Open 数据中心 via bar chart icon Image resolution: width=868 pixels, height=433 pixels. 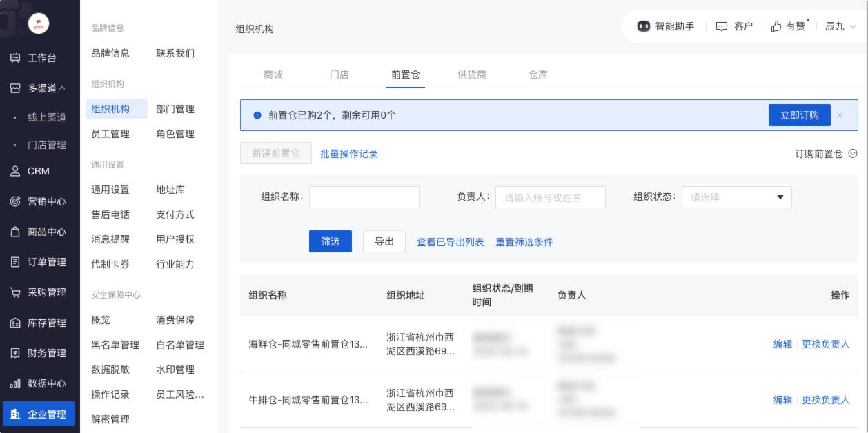[15, 384]
